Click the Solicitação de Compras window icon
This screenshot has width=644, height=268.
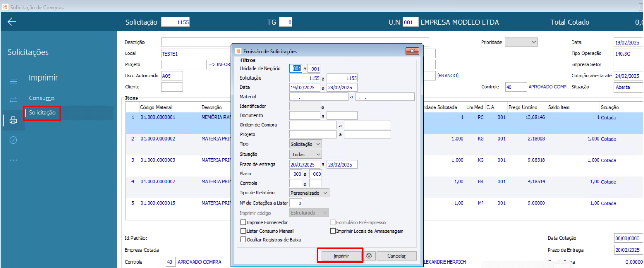point(5,7)
